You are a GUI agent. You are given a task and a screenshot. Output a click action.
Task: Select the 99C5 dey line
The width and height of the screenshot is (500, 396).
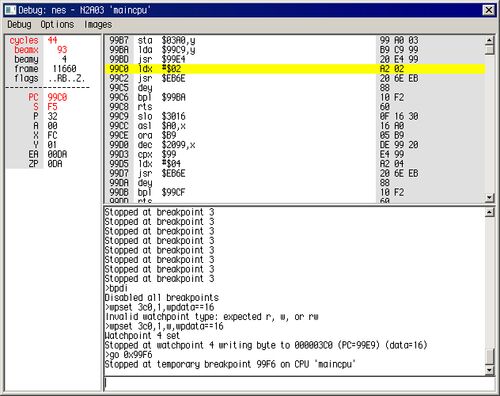pyautogui.click(x=295, y=88)
